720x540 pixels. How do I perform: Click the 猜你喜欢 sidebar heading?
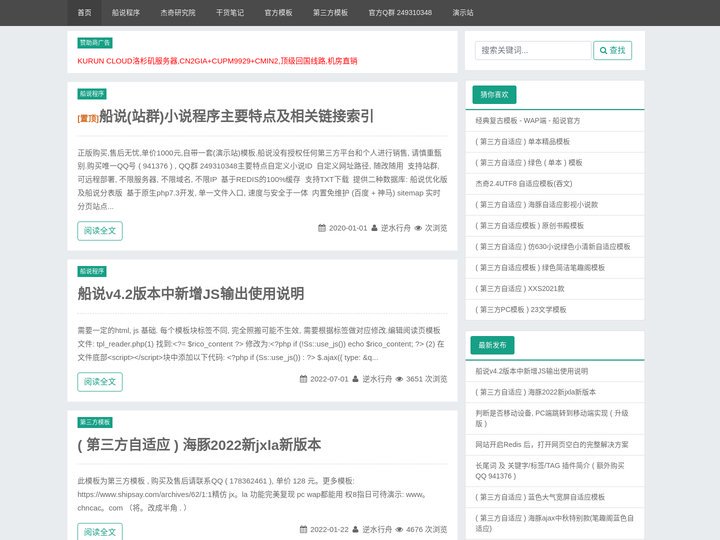point(494,95)
